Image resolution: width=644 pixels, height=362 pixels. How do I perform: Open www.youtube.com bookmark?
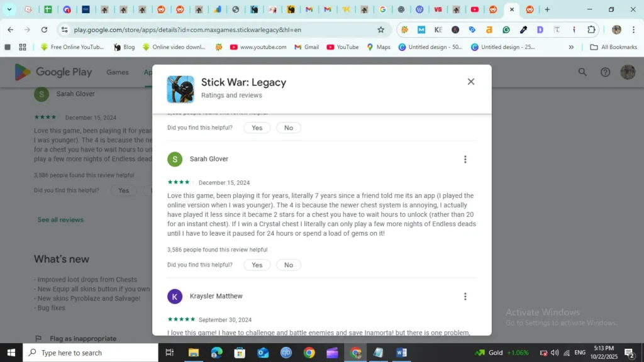pyautogui.click(x=258, y=47)
